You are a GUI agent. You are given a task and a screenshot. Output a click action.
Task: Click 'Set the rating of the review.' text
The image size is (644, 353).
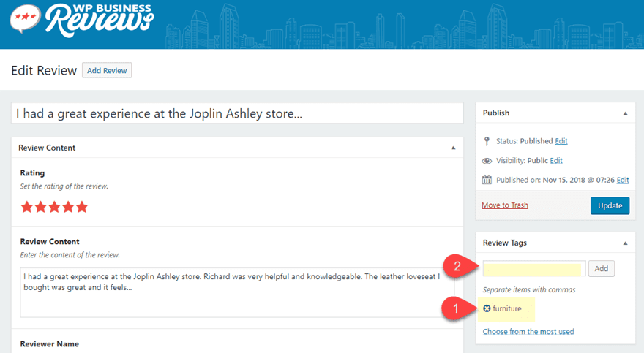(64, 186)
